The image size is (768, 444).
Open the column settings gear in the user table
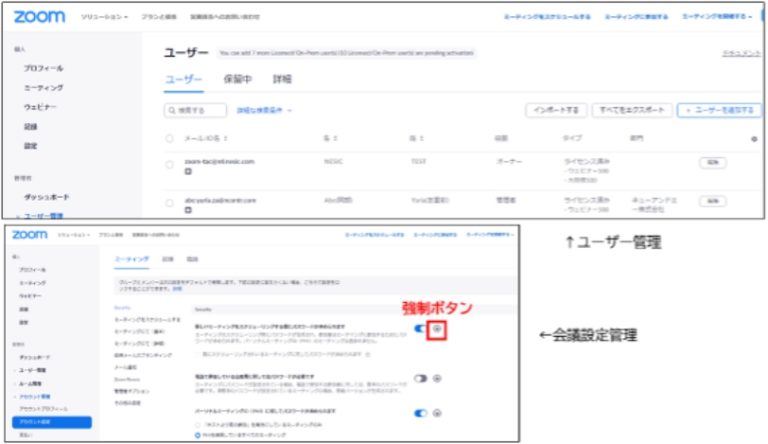tap(753, 139)
